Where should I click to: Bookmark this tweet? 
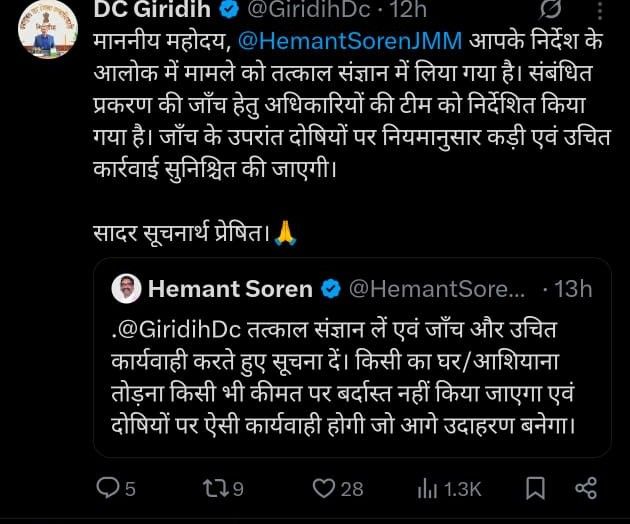click(x=536, y=487)
